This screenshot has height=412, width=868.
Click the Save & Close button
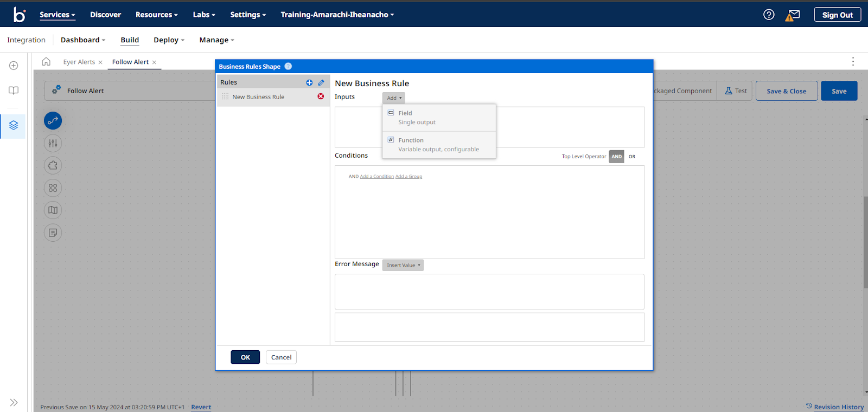tap(786, 91)
